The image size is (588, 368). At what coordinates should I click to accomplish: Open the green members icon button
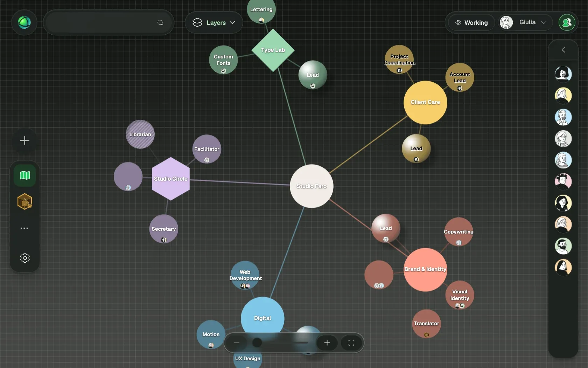point(567,22)
